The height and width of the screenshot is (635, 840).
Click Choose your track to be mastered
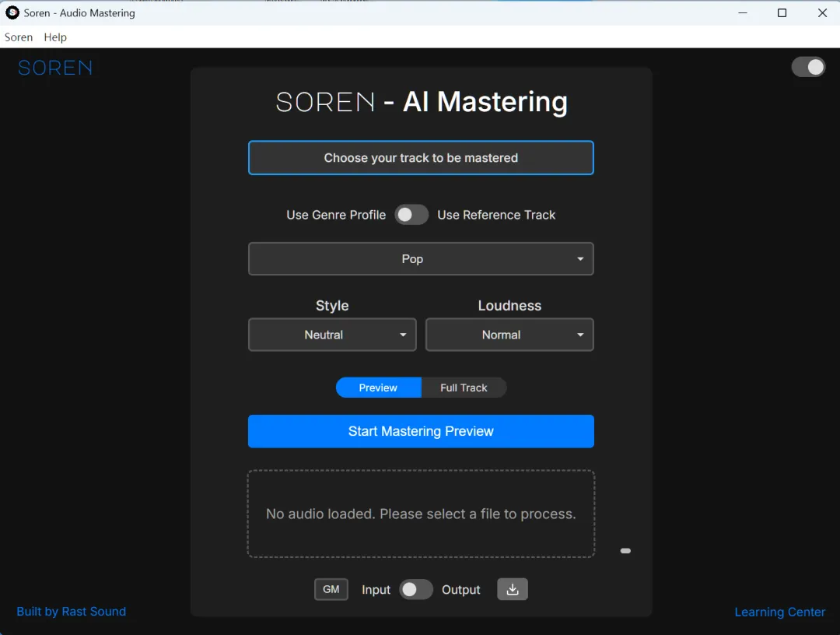click(421, 157)
